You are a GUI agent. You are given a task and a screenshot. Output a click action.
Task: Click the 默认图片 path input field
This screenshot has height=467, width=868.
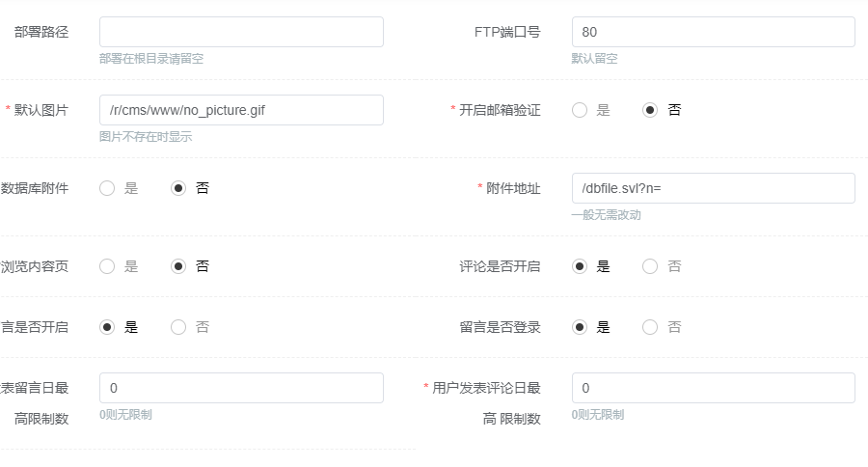241,110
